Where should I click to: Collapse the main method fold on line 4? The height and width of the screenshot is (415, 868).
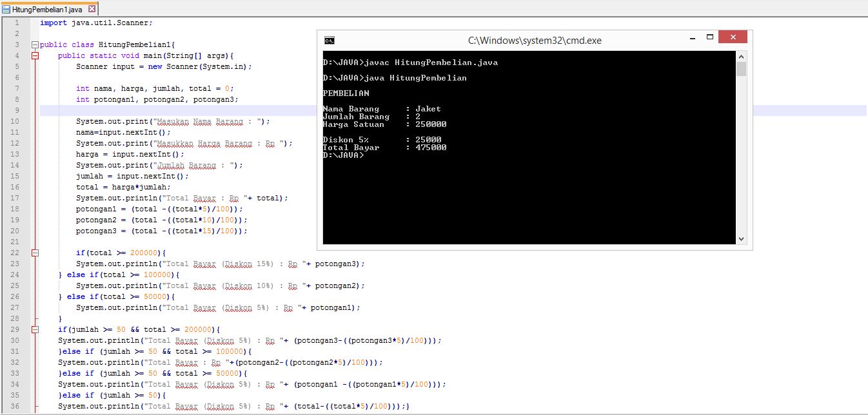(35, 56)
